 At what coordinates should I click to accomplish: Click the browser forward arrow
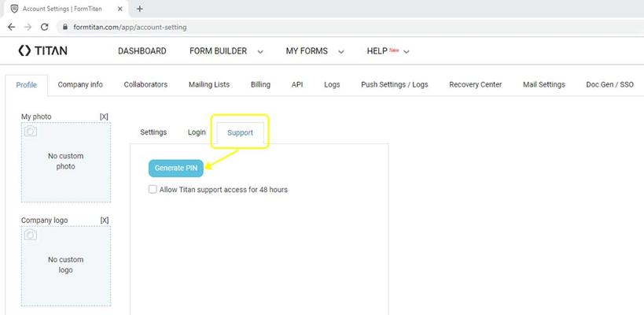point(28,27)
